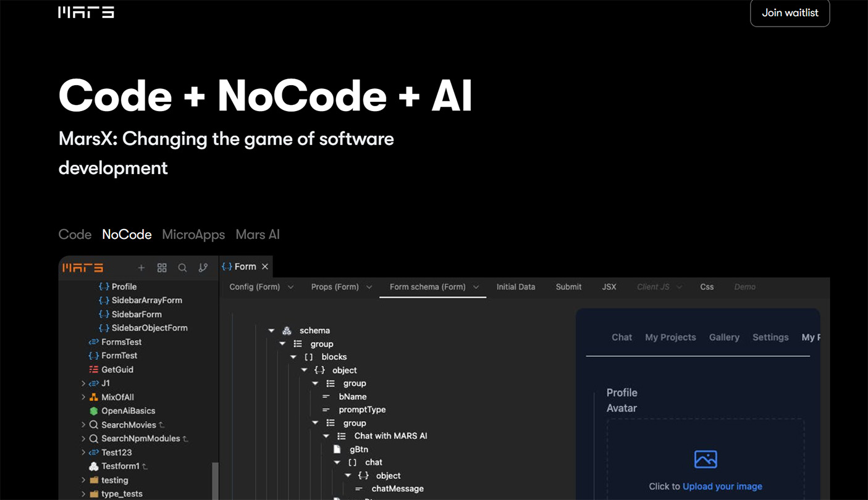Collapse the Chat with MARS AI group
Screen dimensions: 868x500
tap(326, 436)
